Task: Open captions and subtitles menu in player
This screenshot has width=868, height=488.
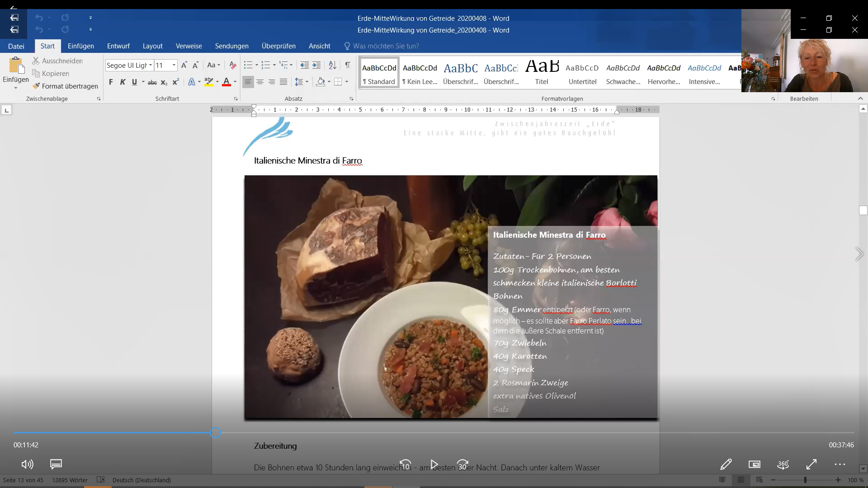Action: pos(56,464)
